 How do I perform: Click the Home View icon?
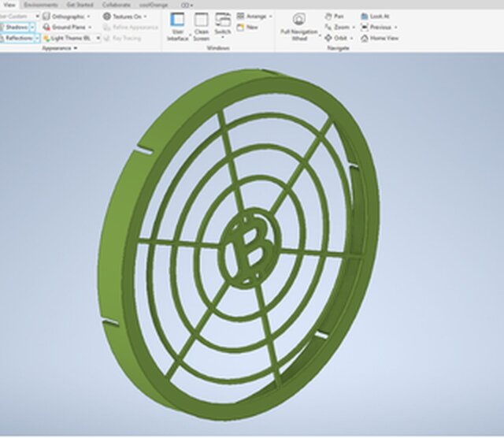[364, 39]
